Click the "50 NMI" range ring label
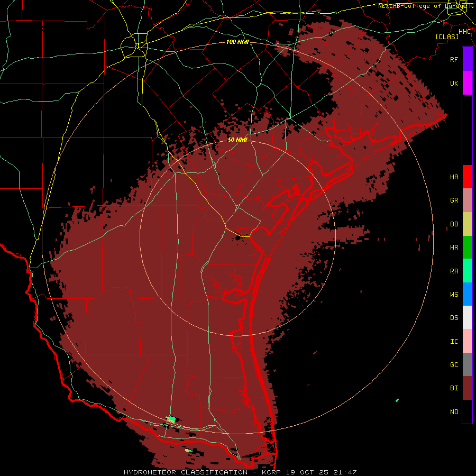 (x=237, y=140)
